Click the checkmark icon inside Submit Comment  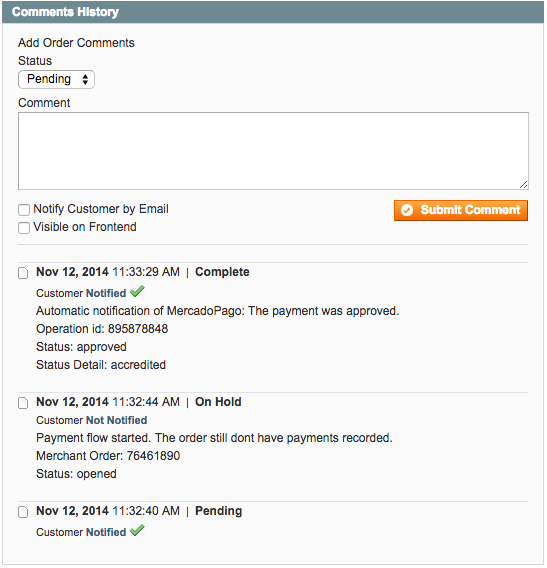point(407,210)
